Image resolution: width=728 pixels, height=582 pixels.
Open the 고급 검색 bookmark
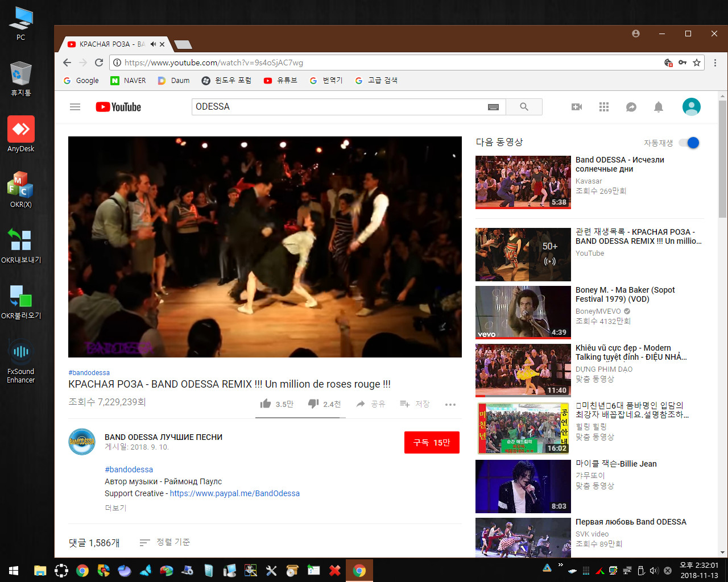(x=376, y=81)
